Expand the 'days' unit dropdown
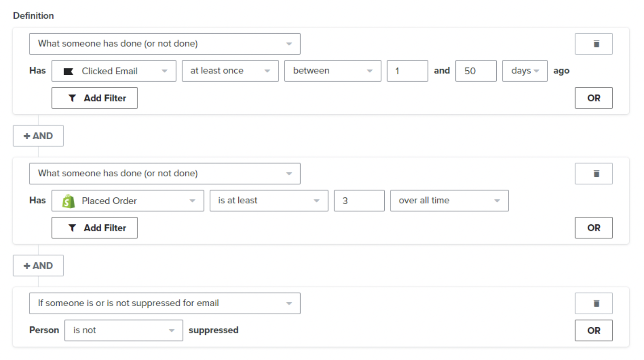 pos(525,71)
